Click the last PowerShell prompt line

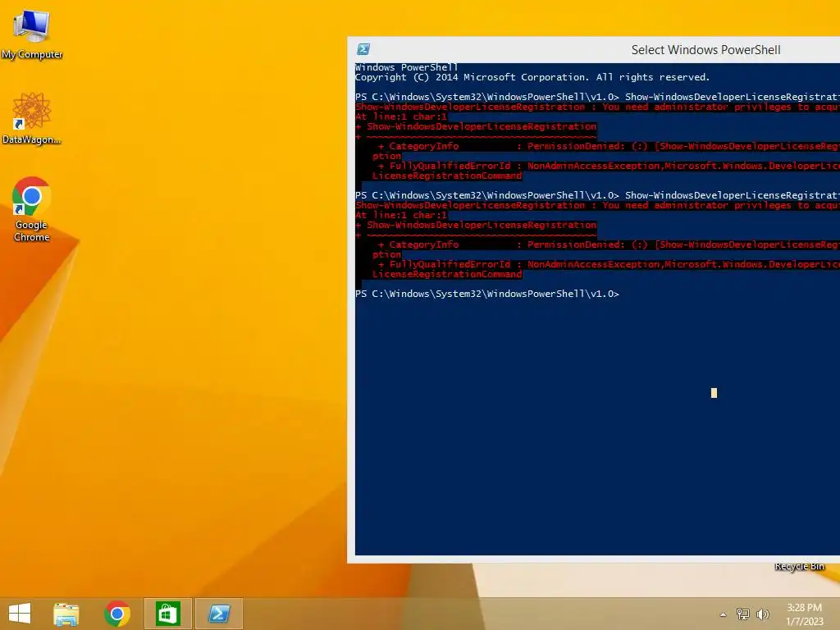point(487,294)
